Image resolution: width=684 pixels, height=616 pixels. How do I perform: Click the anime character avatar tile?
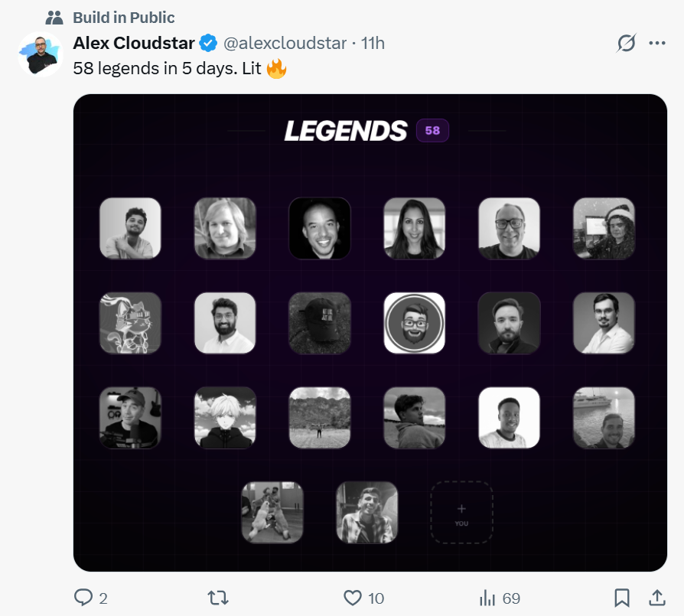coord(225,417)
